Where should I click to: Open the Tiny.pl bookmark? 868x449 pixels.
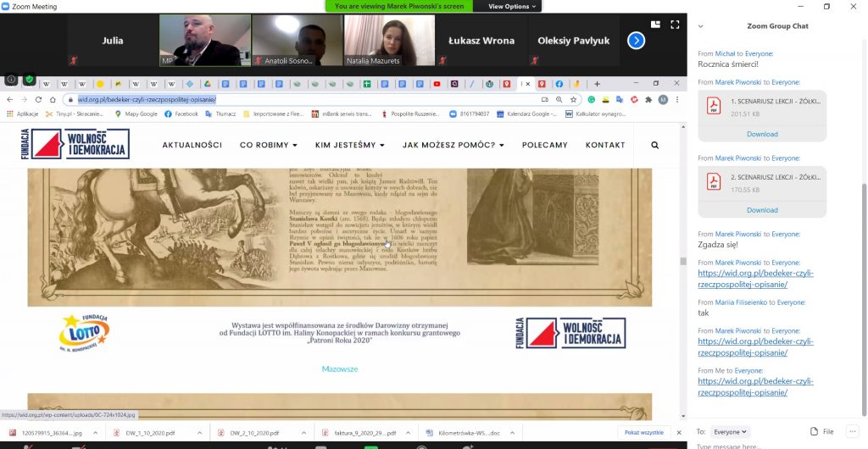[75, 114]
